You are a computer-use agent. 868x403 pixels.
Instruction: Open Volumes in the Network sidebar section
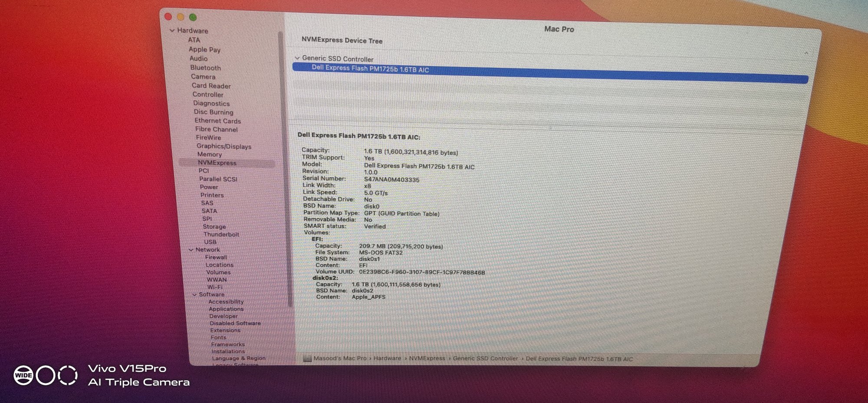pos(218,272)
